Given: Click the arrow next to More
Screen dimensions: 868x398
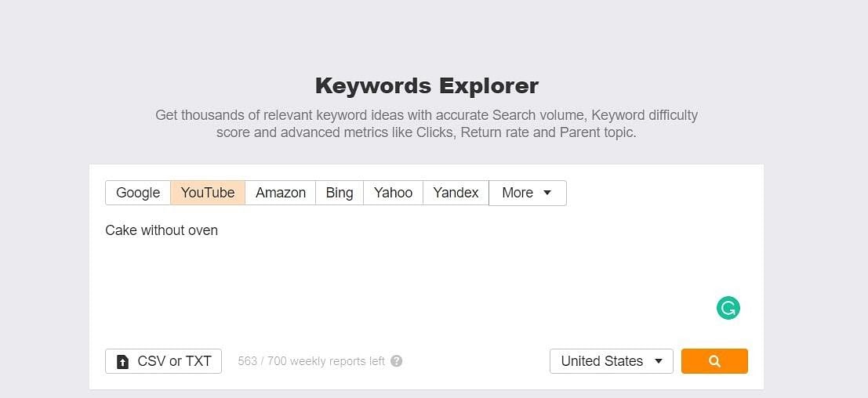Looking at the screenshot, I should [x=547, y=193].
